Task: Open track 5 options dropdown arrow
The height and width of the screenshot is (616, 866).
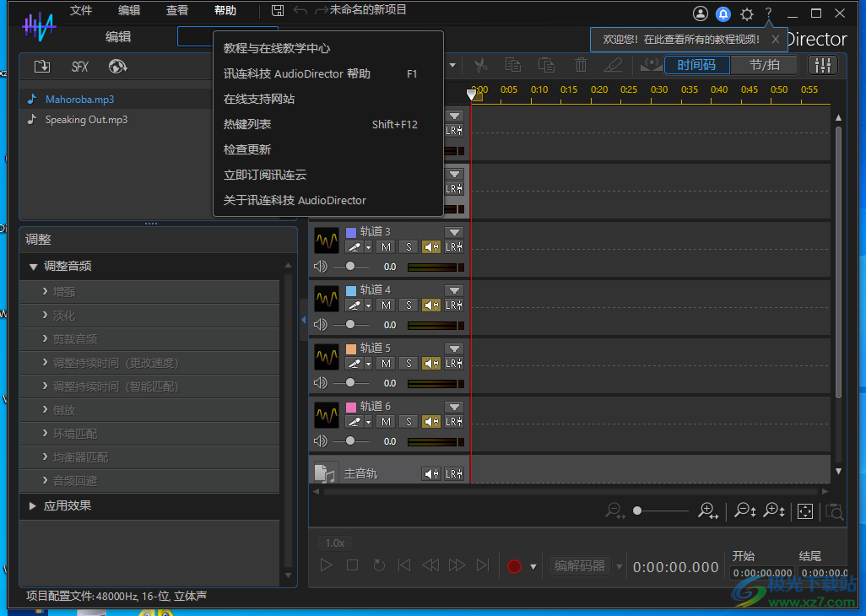Action: pos(455,349)
